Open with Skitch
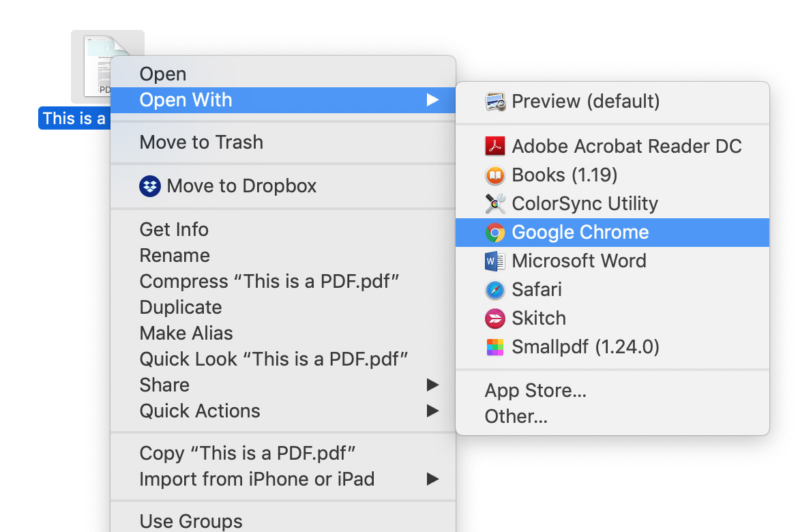The width and height of the screenshot is (798, 532). tap(612, 319)
